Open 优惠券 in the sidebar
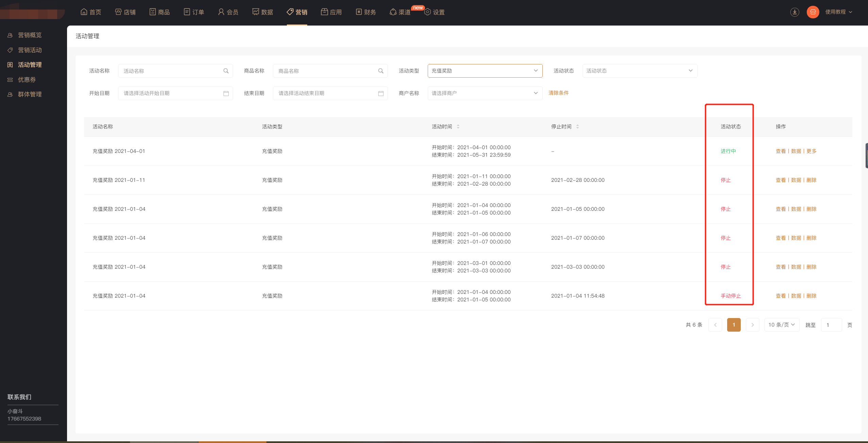 pyautogui.click(x=27, y=80)
